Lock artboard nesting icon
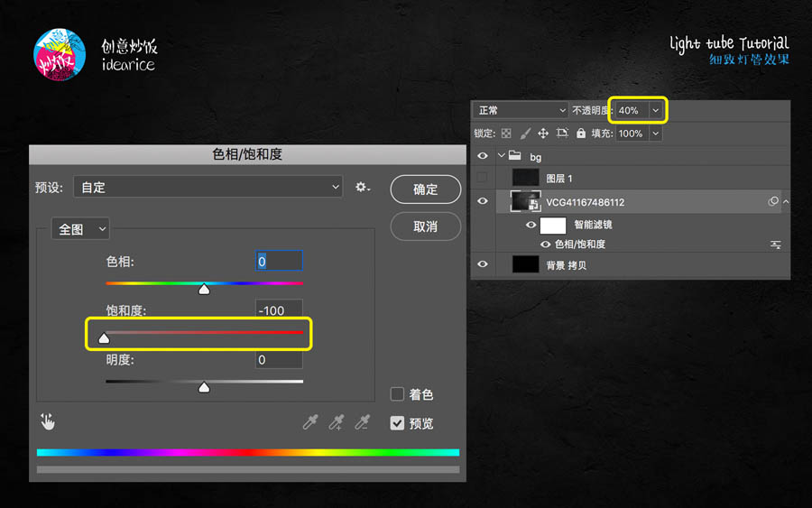The image size is (812, 508). click(x=562, y=134)
